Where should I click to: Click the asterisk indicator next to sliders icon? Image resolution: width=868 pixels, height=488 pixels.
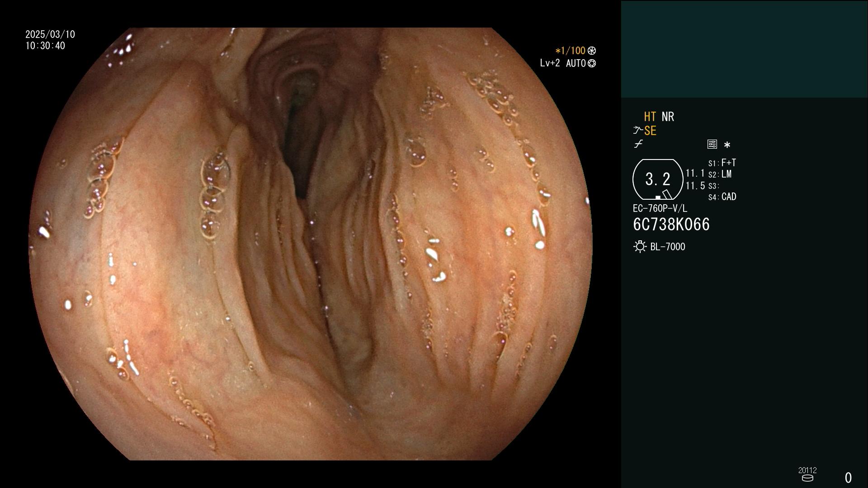coord(727,145)
